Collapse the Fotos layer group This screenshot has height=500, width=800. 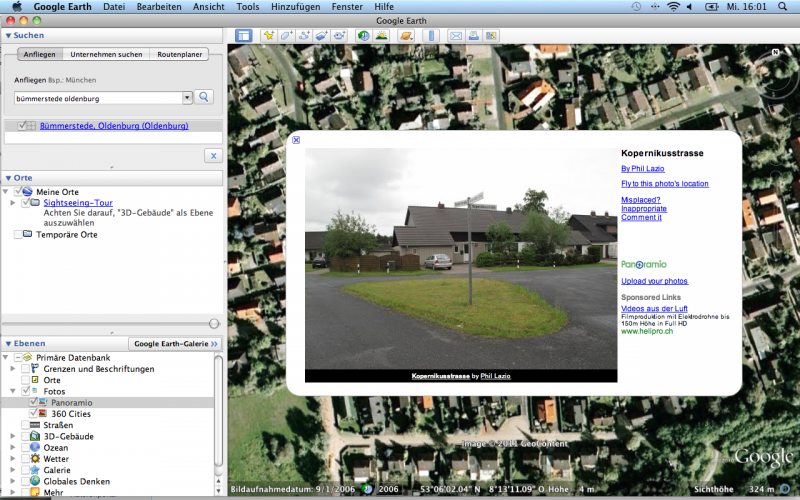11,391
